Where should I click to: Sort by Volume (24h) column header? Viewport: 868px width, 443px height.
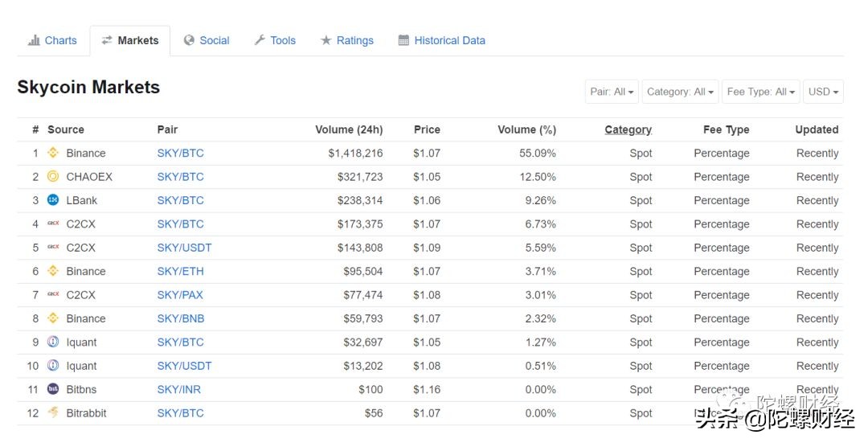[x=349, y=129]
